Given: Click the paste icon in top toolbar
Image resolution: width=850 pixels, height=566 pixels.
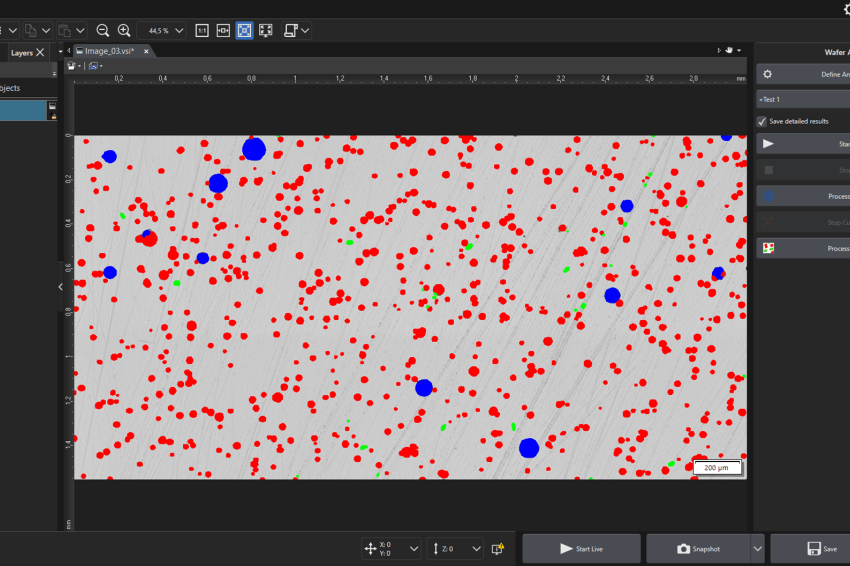Looking at the screenshot, I should pos(65,30).
